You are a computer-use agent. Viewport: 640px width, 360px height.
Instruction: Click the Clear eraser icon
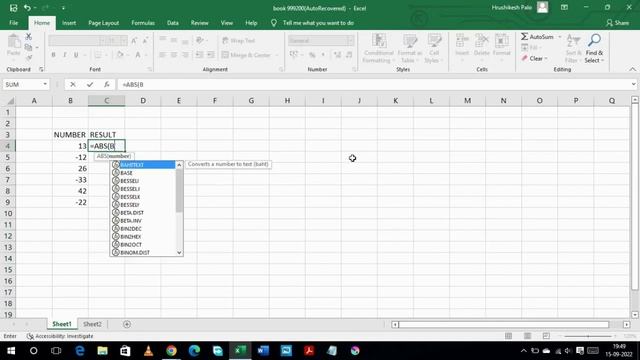(524, 58)
